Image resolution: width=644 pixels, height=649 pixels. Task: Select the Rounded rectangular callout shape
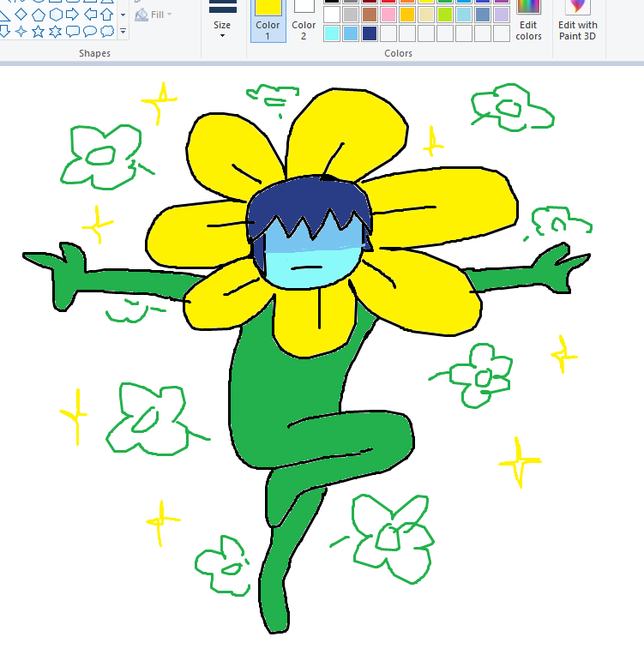coord(72,32)
